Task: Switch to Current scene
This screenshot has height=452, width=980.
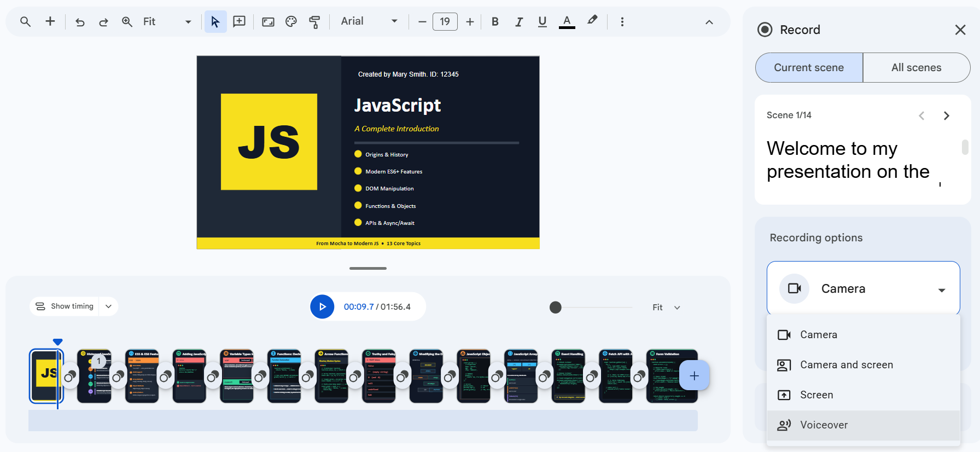Action: pos(809,67)
